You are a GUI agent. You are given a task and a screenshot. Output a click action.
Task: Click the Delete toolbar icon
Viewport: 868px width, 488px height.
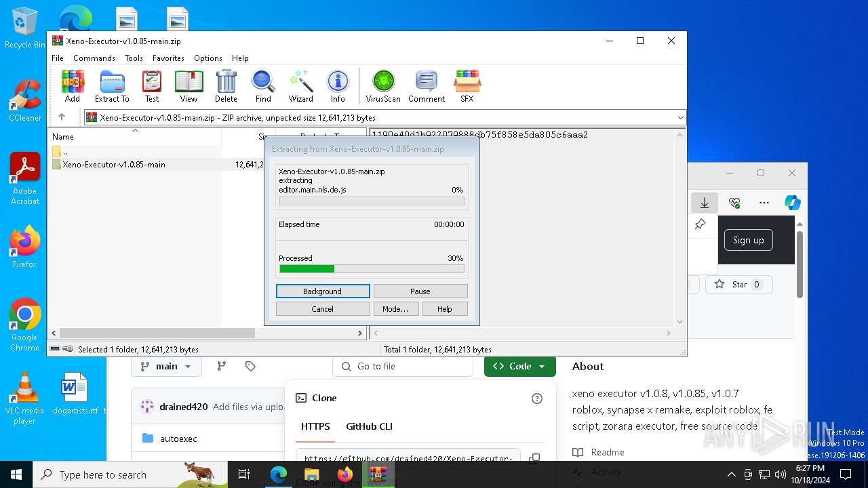point(226,86)
